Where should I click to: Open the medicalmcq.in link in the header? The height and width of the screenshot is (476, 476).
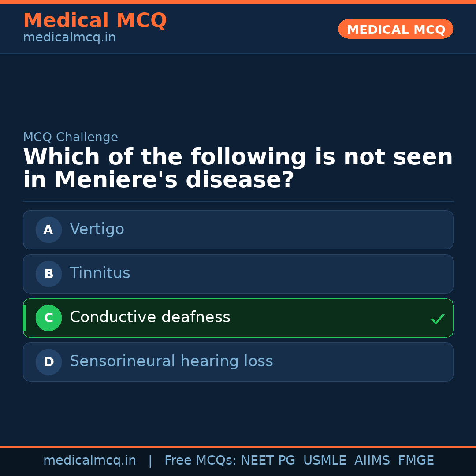[69, 38]
